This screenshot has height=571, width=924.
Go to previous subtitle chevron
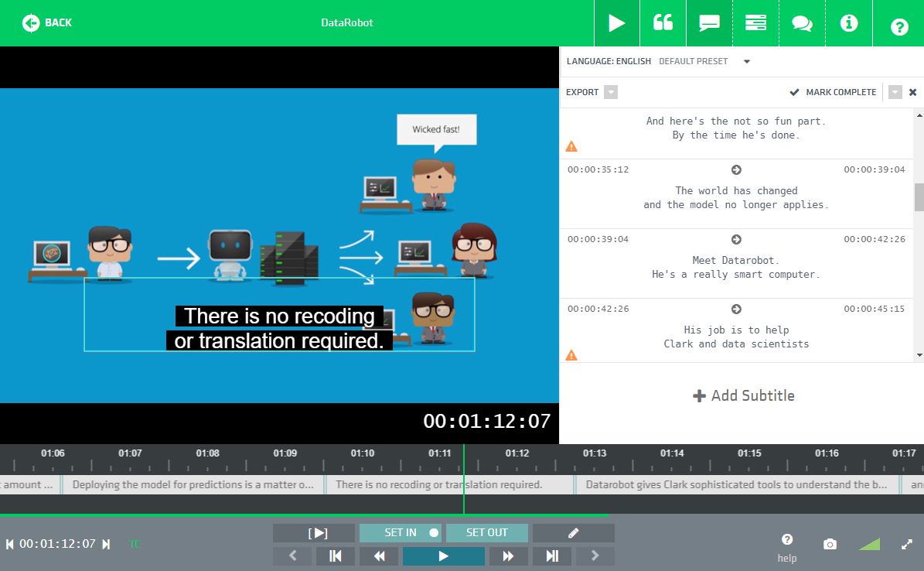click(x=293, y=556)
